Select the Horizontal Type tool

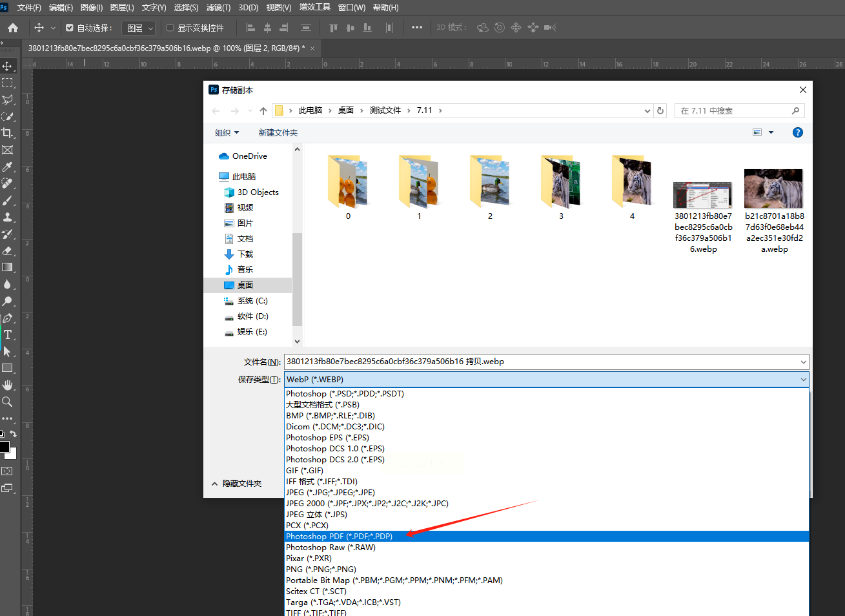point(7,334)
